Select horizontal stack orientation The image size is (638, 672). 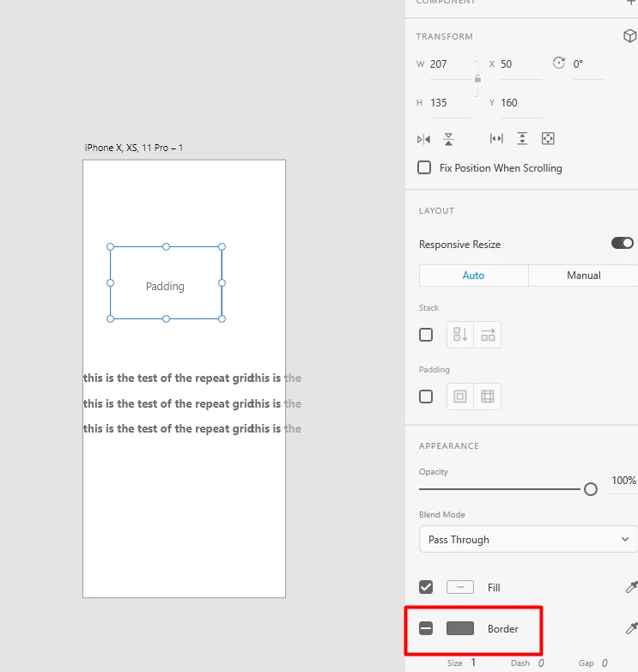point(488,335)
